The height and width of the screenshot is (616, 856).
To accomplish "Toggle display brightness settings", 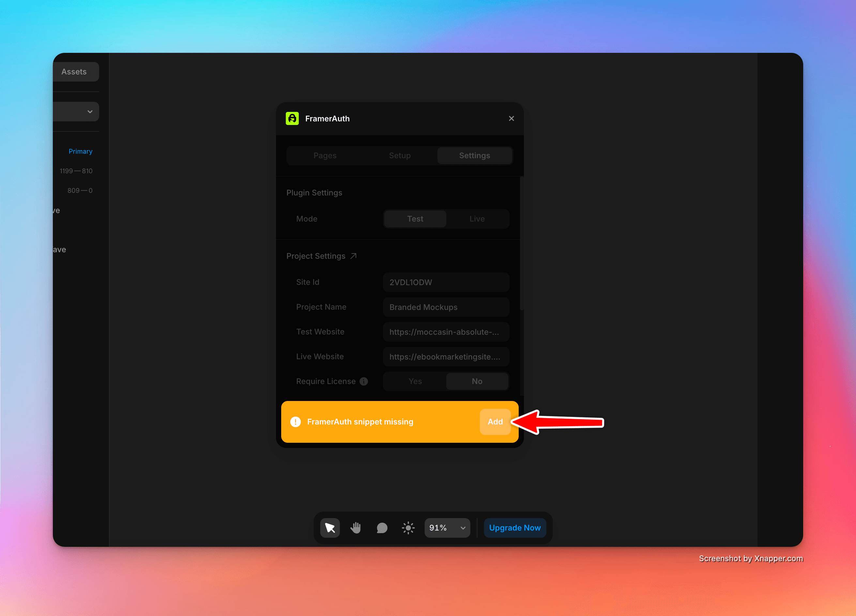I will pos(408,527).
